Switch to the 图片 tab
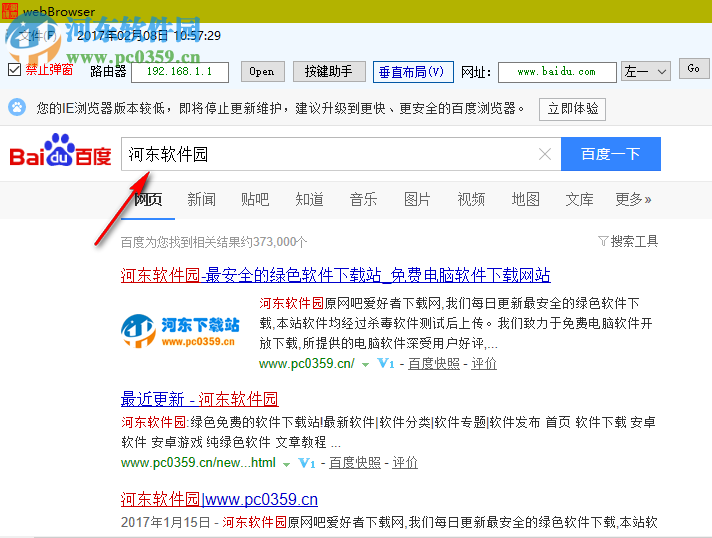Screen dimensions: 712x538 point(417,199)
